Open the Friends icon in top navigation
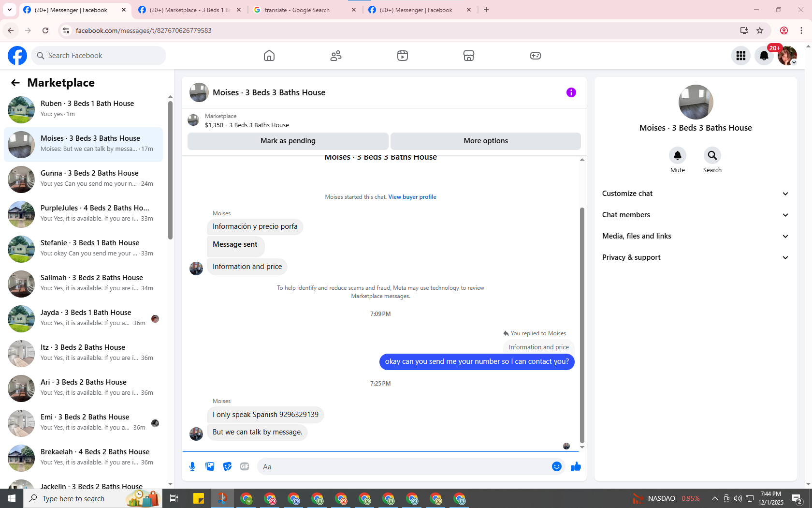The image size is (812, 508). click(x=336, y=56)
